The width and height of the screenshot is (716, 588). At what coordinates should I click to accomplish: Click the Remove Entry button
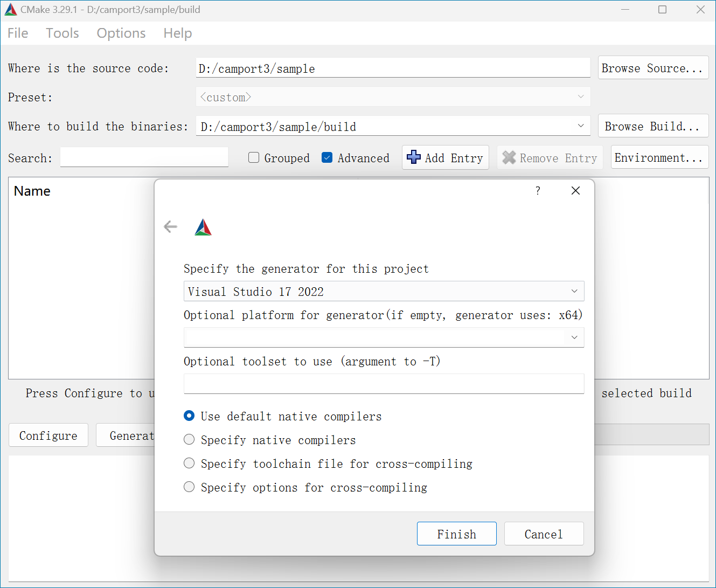[x=550, y=157]
